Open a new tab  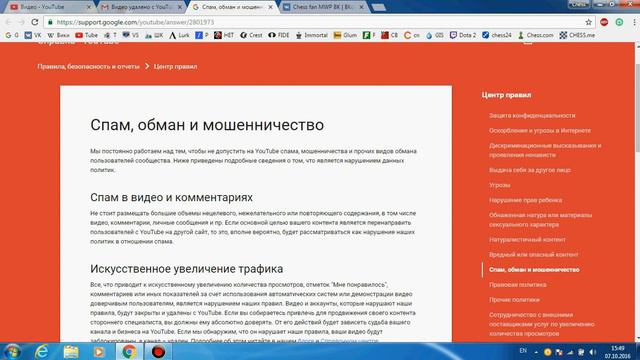[378, 7]
